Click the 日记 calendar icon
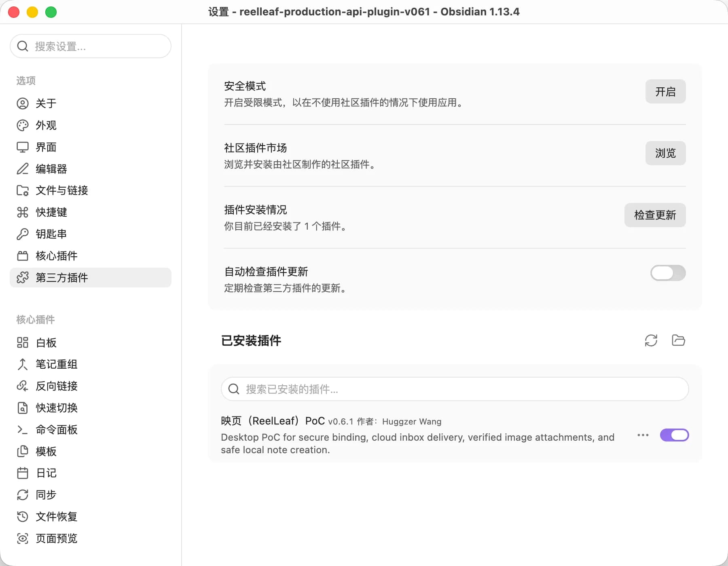The height and width of the screenshot is (566, 728). [x=23, y=473]
